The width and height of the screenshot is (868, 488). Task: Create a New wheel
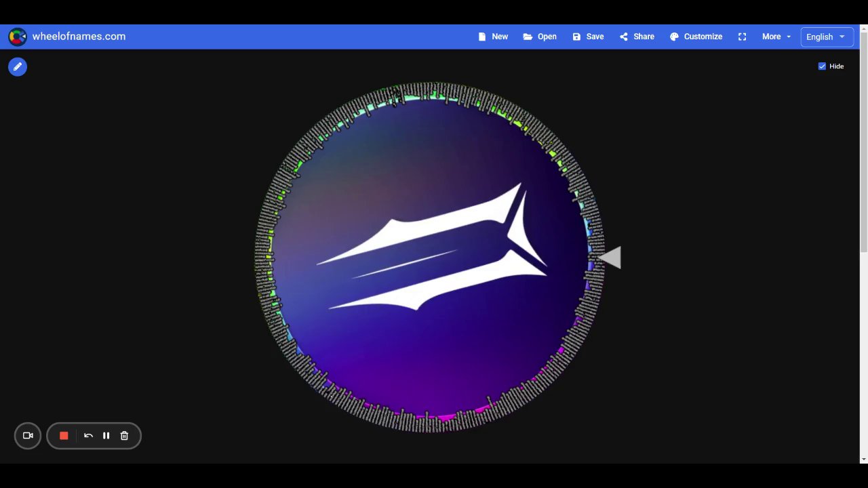[493, 37]
